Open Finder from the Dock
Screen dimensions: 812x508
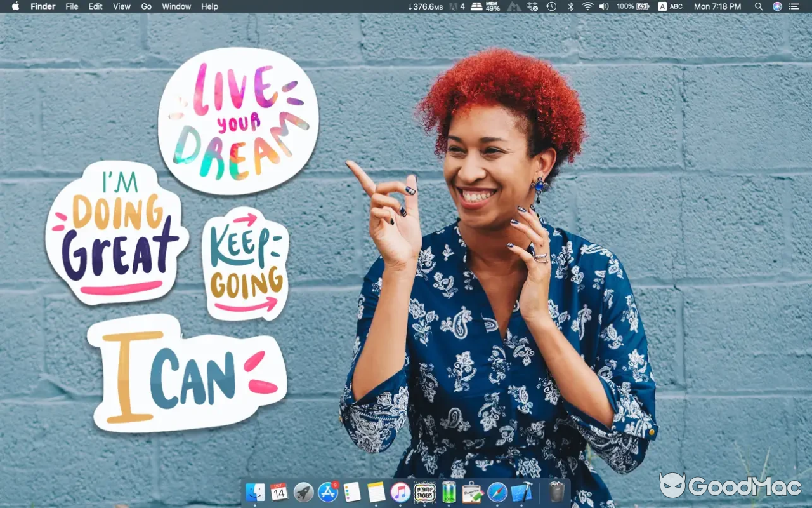[x=255, y=492]
